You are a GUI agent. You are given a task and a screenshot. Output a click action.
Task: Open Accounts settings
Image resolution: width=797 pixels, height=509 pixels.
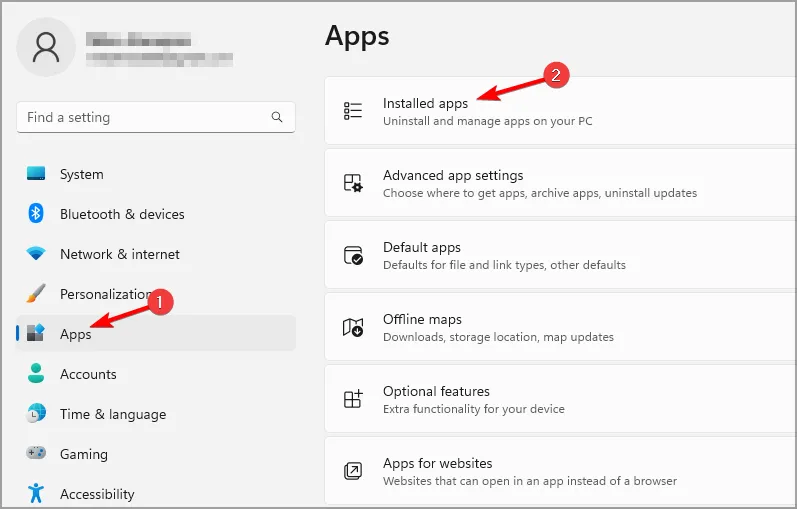[x=156, y=374]
